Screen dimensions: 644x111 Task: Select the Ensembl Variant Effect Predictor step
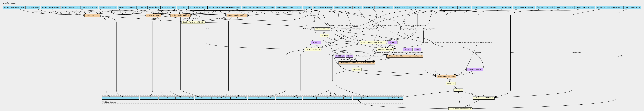tap(373, 42)
